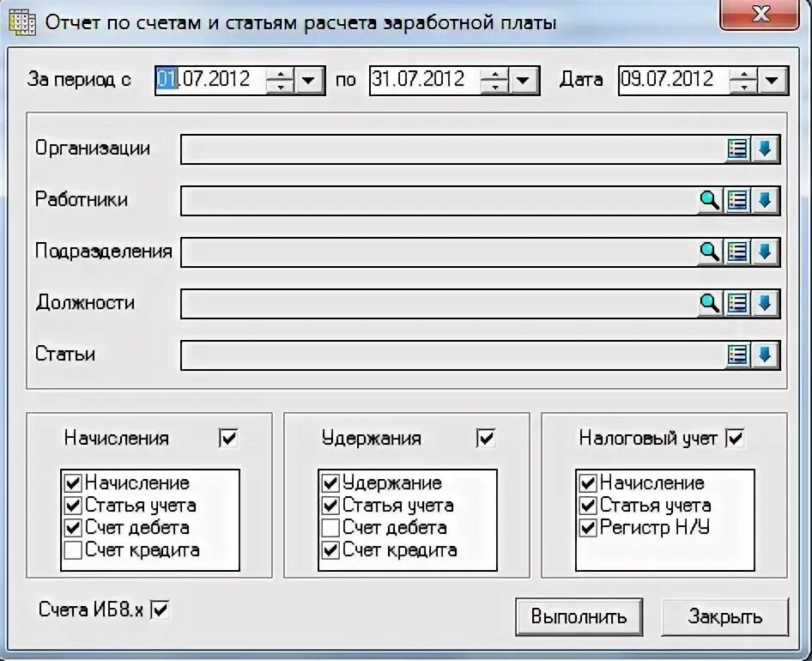Click the blue down arrow for Статьи

(766, 355)
